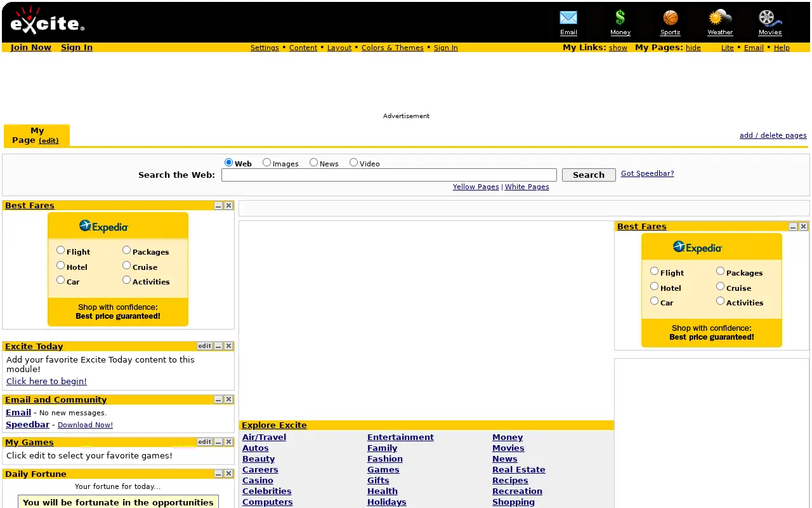Open the Yellow Pages link
The image size is (812, 508).
(x=476, y=187)
